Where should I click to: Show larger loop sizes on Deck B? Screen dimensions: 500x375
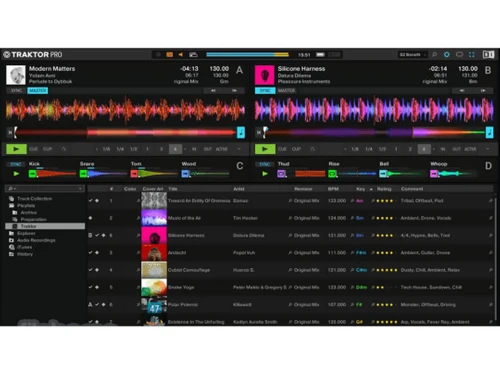pos(434,149)
